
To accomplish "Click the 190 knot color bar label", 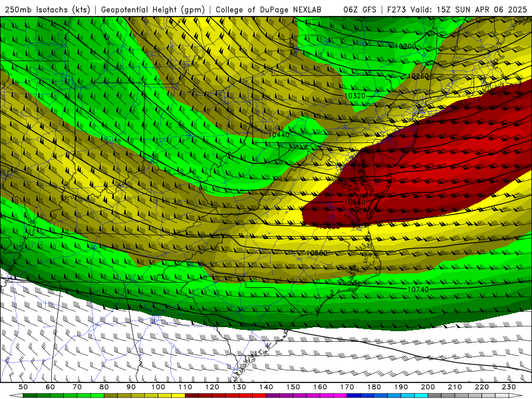I will (x=401, y=387).
